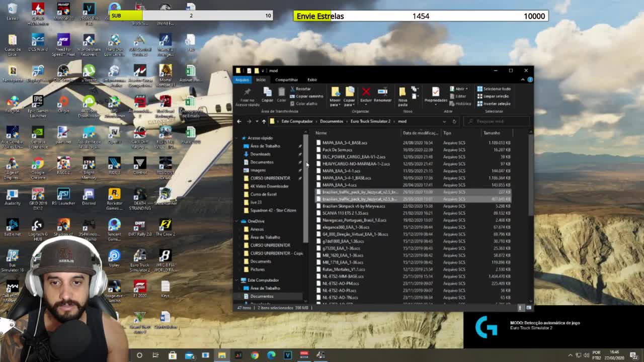Click File Explorer on the taskbar
This screenshot has width=644, height=362.
click(222, 355)
